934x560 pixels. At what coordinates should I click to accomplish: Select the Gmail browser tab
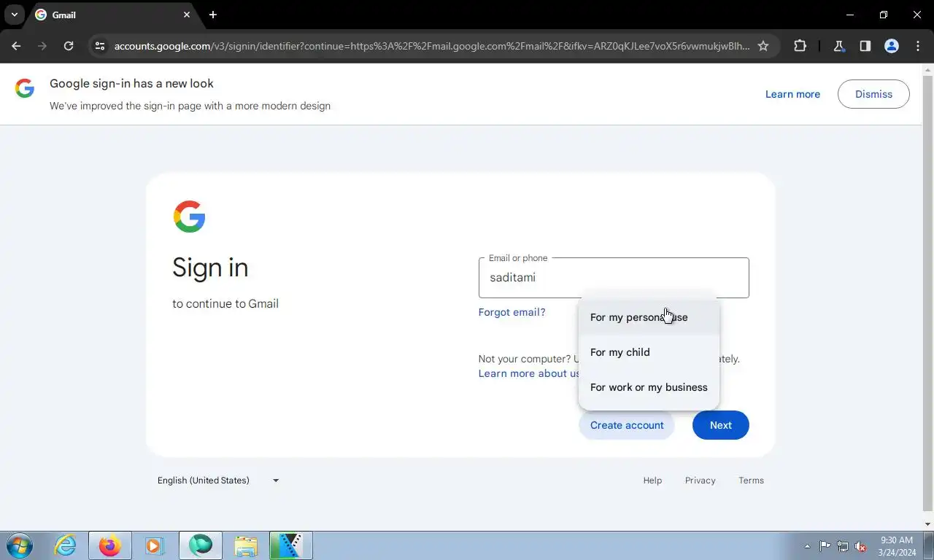coord(112,15)
